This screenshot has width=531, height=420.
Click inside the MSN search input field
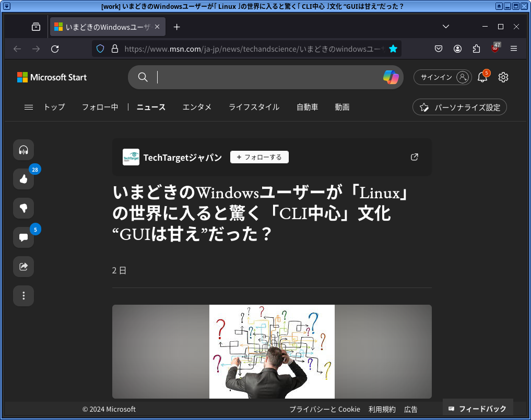(x=235, y=77)
